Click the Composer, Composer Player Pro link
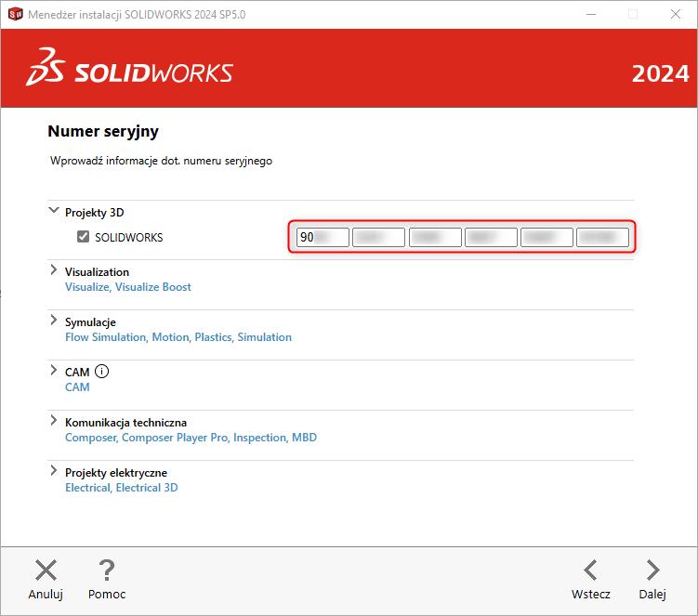The width and height of the screenshot is (698, 616). coord(191,438)
